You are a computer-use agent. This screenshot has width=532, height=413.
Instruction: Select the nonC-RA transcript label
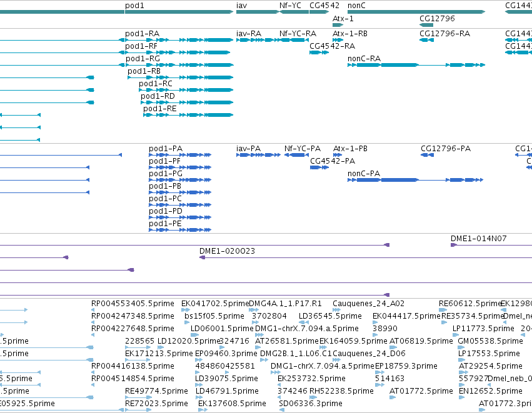[x=364, y=59]
